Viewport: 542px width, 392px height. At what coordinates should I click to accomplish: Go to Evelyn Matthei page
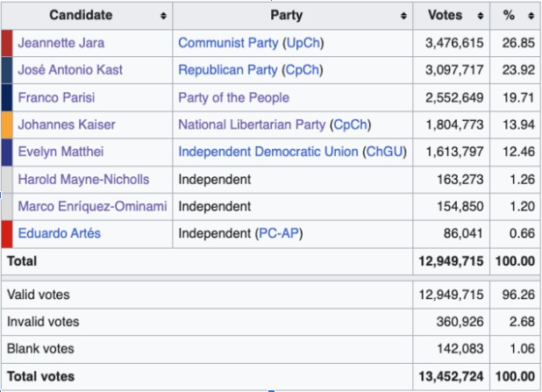(61, 152)
